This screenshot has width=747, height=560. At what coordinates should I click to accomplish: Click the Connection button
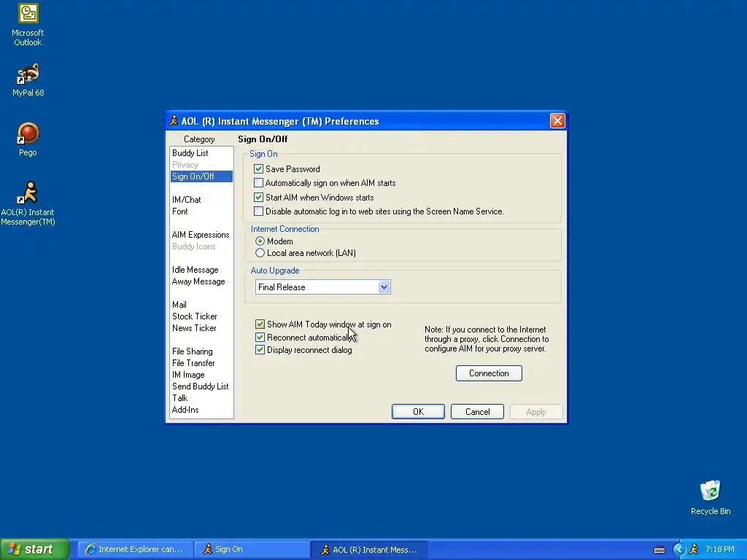point(489,373)
